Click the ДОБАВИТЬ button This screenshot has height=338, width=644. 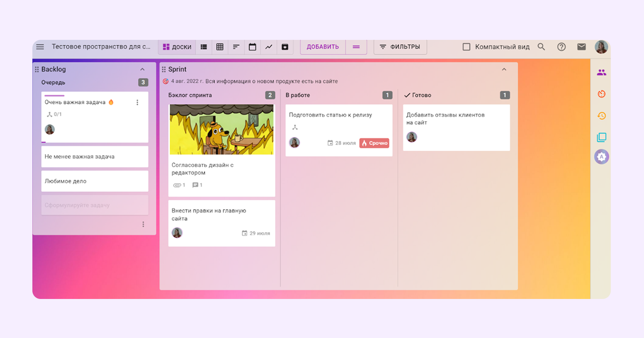tap(322, 47)
